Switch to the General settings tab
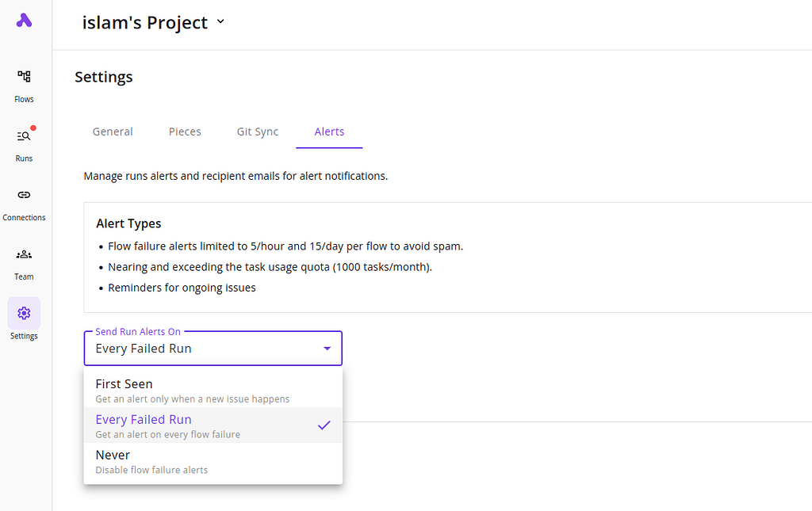 pyautogui.click(x=112, y=132)
